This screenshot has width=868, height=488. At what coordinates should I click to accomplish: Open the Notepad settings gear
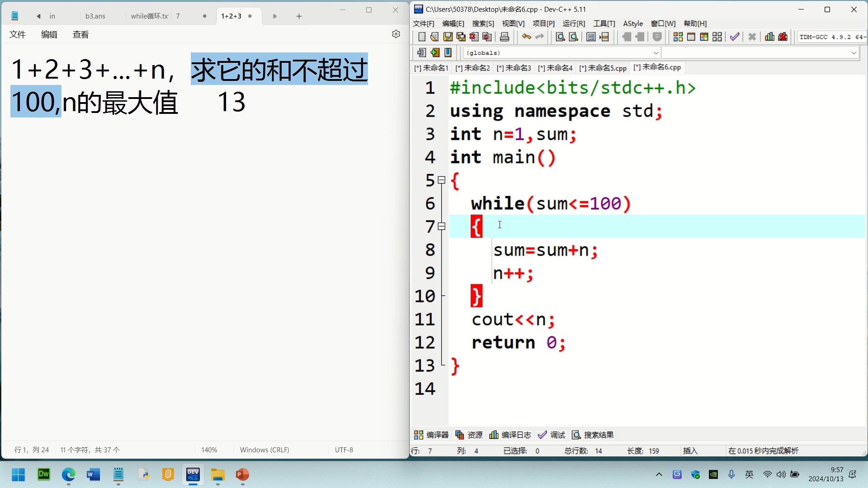(396, 34)
